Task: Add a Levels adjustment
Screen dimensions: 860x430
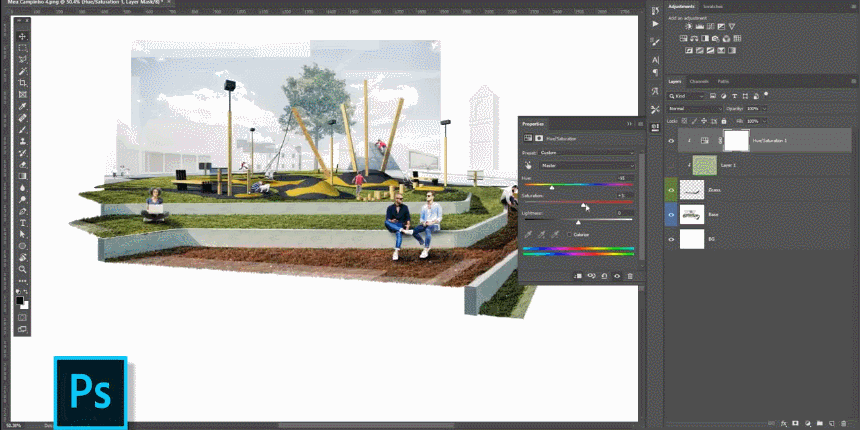Action: point(700,26)
